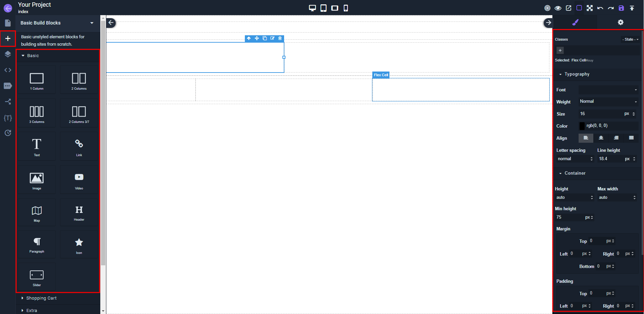Add a new class with the plus button

(560, 50)
